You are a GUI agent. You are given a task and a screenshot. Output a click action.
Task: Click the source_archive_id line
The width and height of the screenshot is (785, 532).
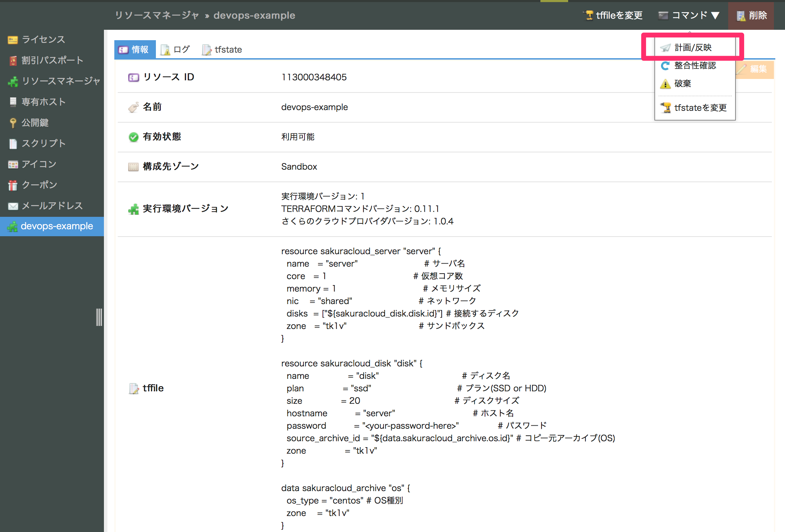pos(451,438)
